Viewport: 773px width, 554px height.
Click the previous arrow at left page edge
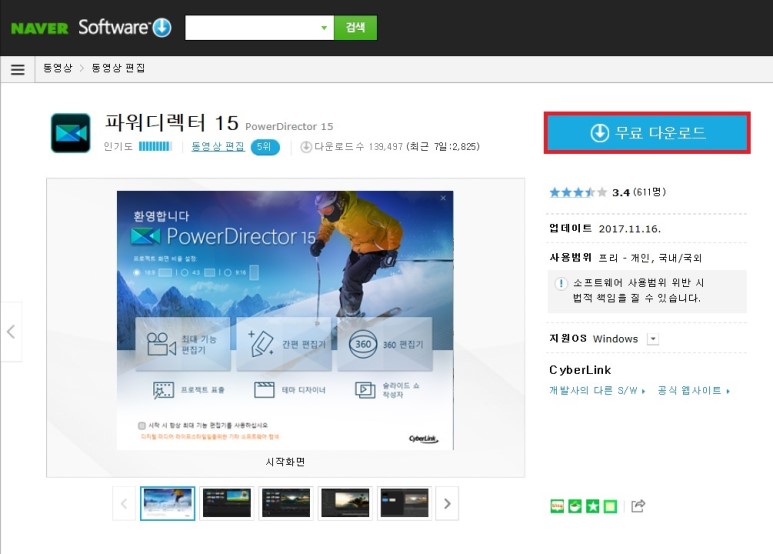(x=11, y=332)
